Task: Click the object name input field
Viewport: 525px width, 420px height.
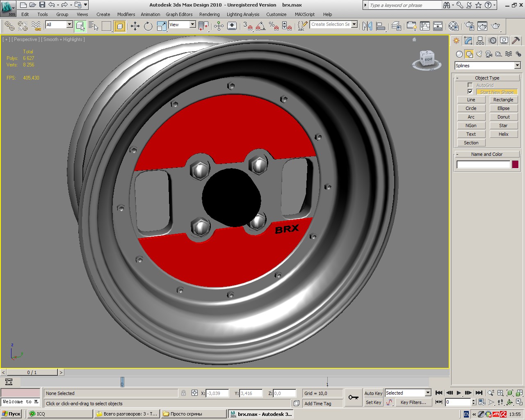Action: (x=483, y=164)
